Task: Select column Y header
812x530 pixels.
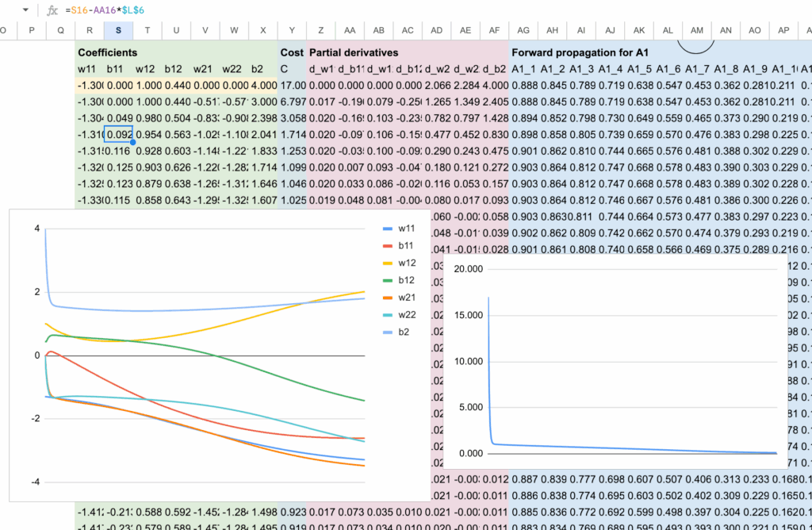Action: (292, 30)
